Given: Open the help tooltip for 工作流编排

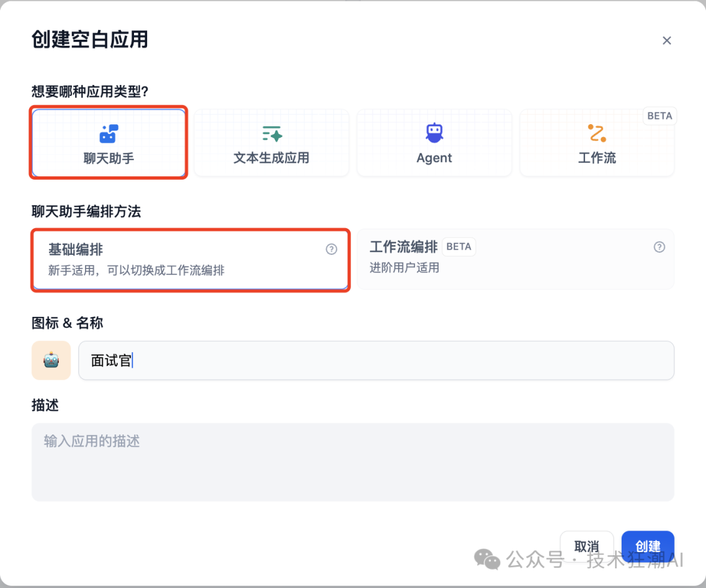Looking at the screenshot, I should click(659, 247).
